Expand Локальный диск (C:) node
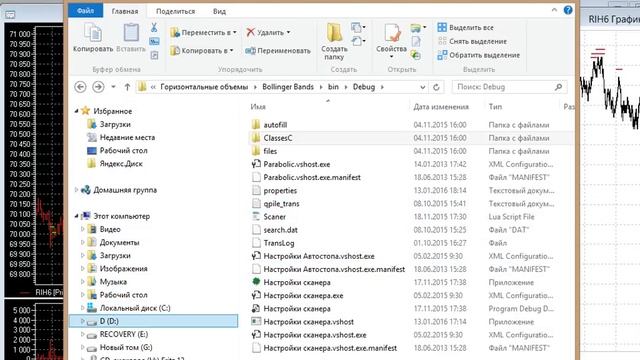640x360 pixels. coord(83,308)
